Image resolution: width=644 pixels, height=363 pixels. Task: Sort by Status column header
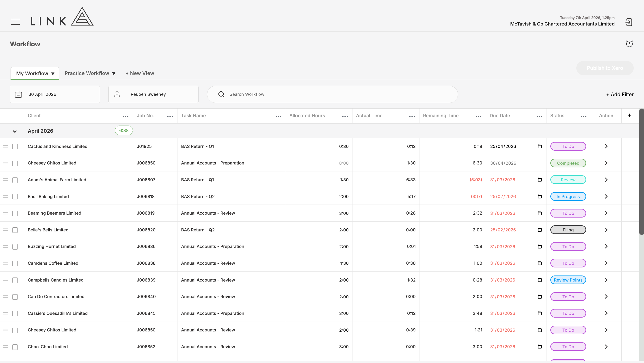coord(557,115)
